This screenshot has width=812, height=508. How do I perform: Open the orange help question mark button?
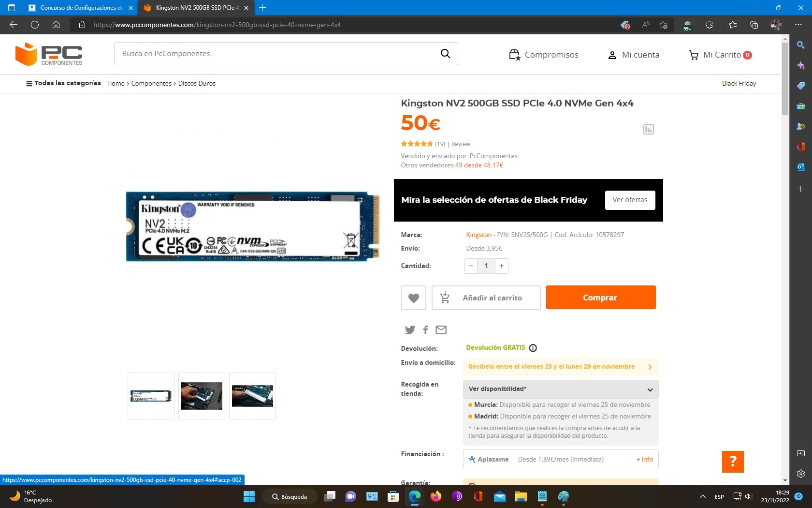(733, 462)
